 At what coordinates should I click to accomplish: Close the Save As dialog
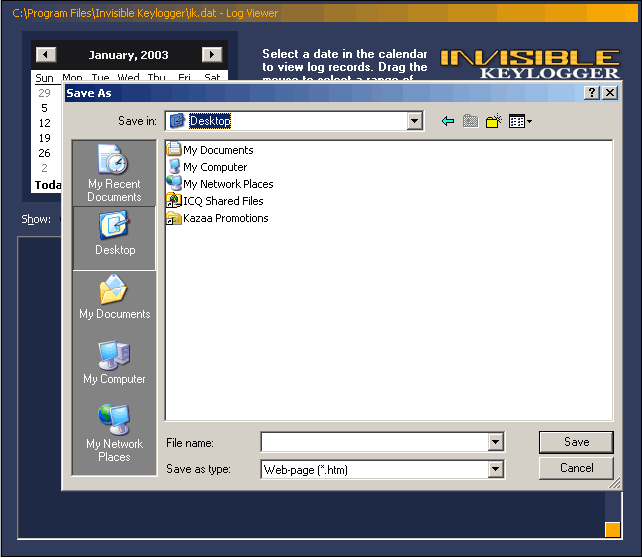[610, 93]
